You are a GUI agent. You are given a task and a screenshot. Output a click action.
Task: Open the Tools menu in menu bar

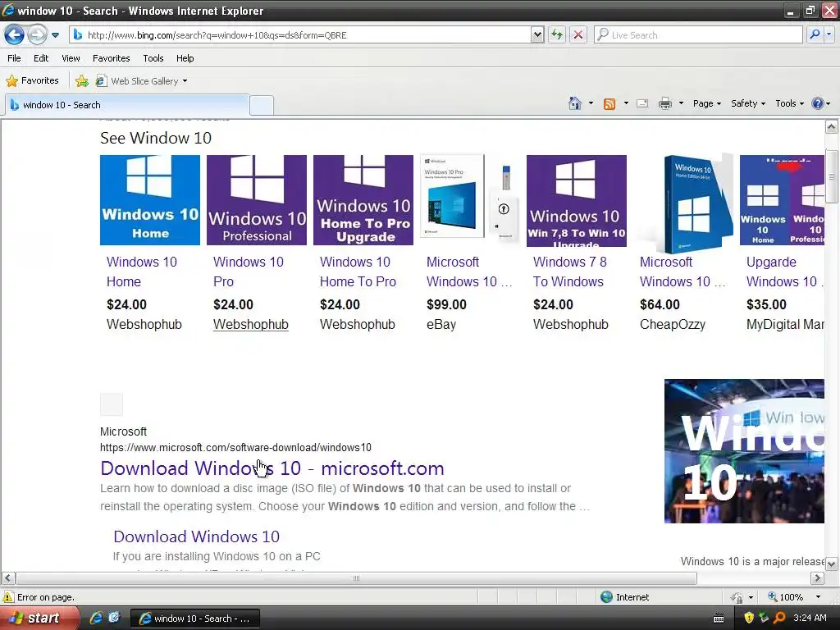[153, 58]
